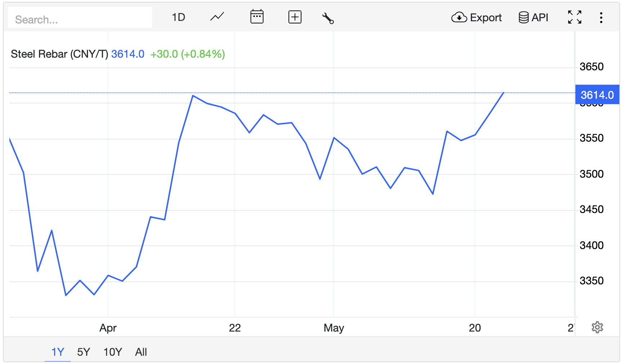Screen dimensions: 623x364
Task: Click the 3614.0 current price label
Action: [x=597, y=95]
